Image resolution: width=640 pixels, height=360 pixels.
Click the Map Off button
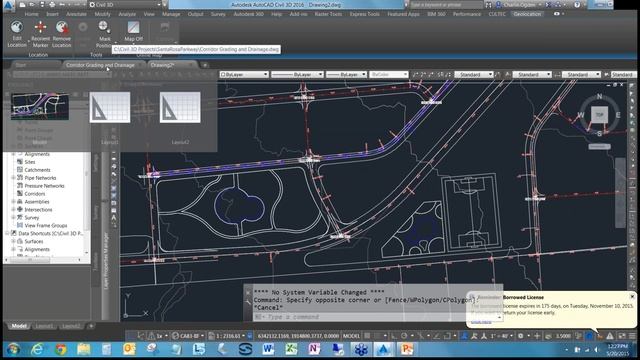click(x=133, y=32)
